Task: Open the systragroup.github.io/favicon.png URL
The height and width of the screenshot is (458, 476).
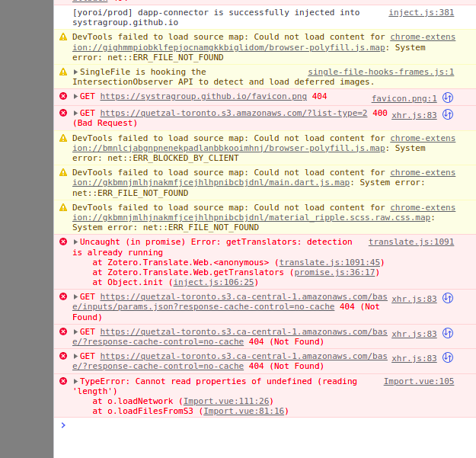Action: point(203,96)
